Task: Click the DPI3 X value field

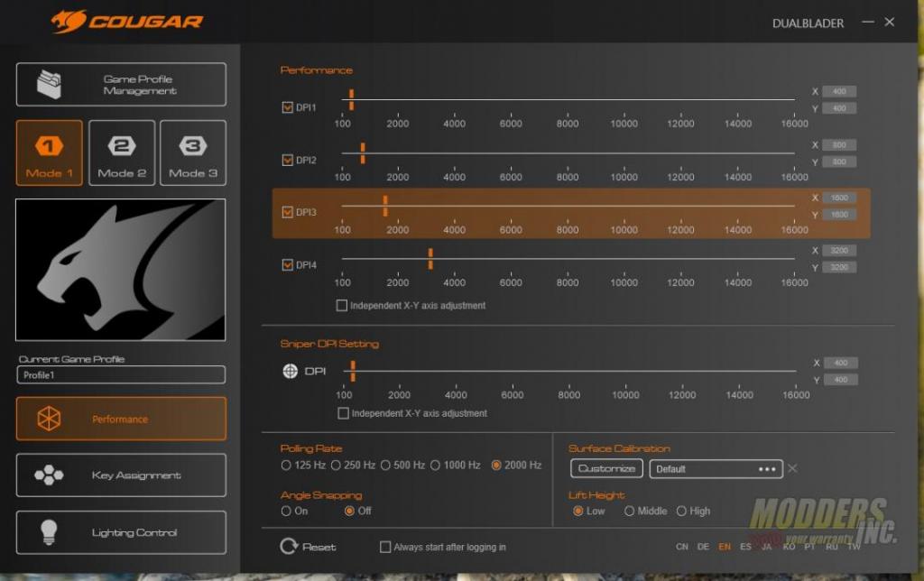Action: click(x=839, y=198)
